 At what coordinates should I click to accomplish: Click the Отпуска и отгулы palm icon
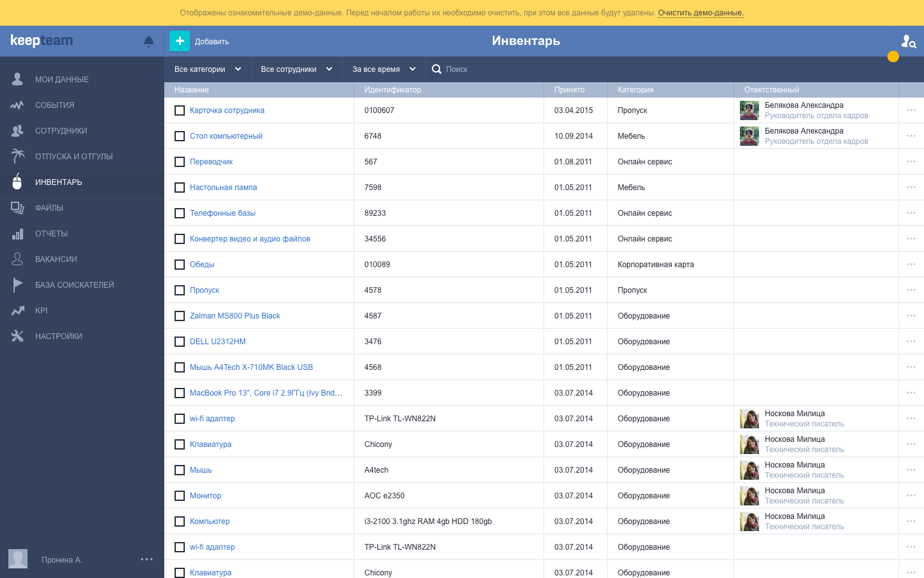(x=17, y=156)
